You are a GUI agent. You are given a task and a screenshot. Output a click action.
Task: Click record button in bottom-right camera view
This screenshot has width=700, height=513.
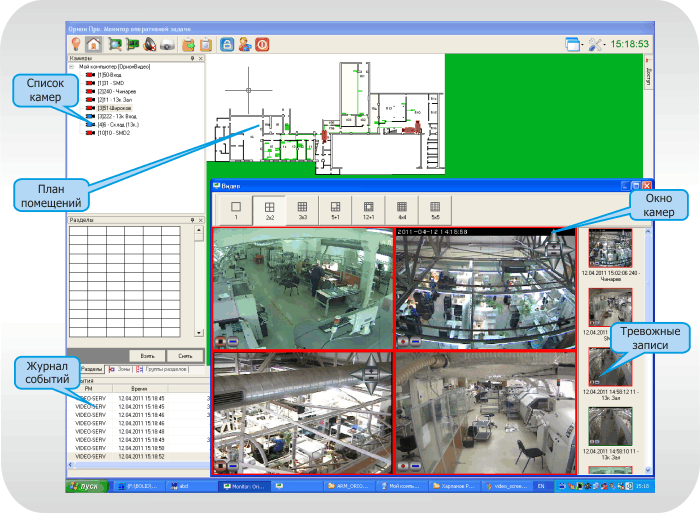pyautogui.click(x=403, y=466)
